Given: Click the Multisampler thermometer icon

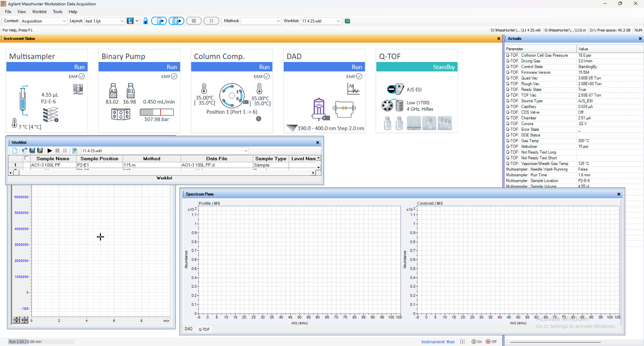Looking at the screenshot, I should pos(14,123).
